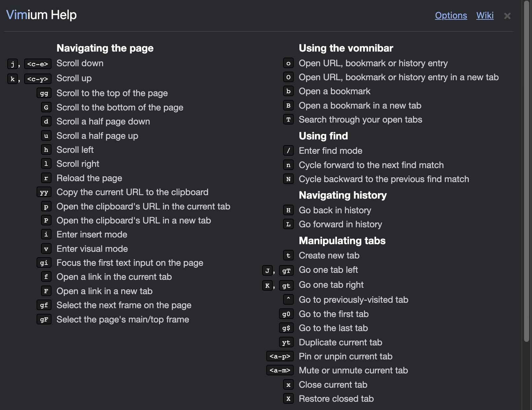Click the 'o' vomnibar key badge

[x=288, y=63]
